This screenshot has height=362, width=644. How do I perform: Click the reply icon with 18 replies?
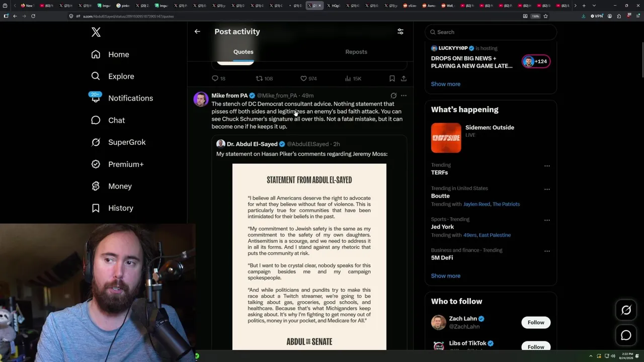pyautogui.click(x=215, y=78)
